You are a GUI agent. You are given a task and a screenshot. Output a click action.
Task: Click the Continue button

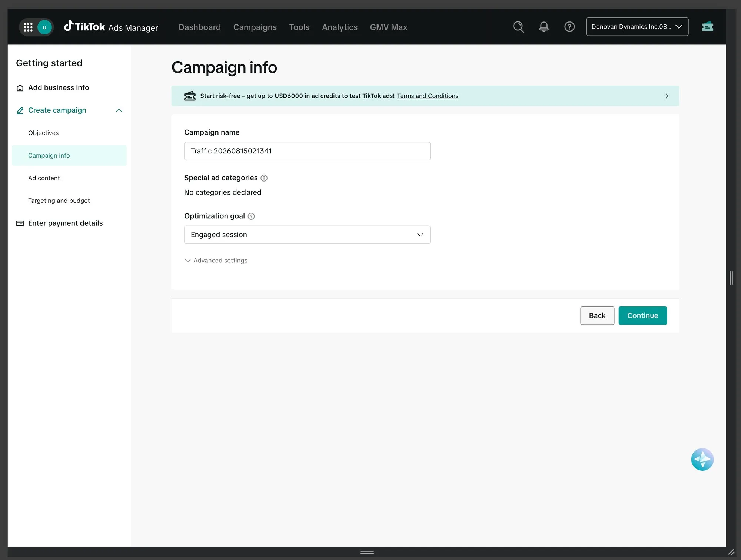tap(642, 315)
